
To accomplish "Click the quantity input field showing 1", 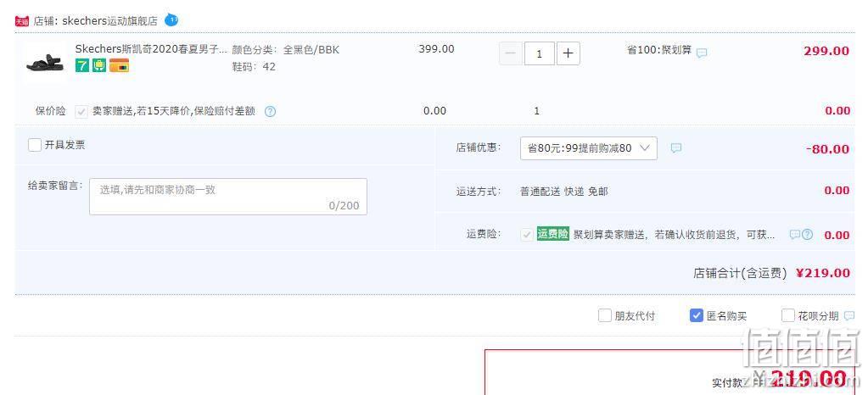I will coord(539,53).
